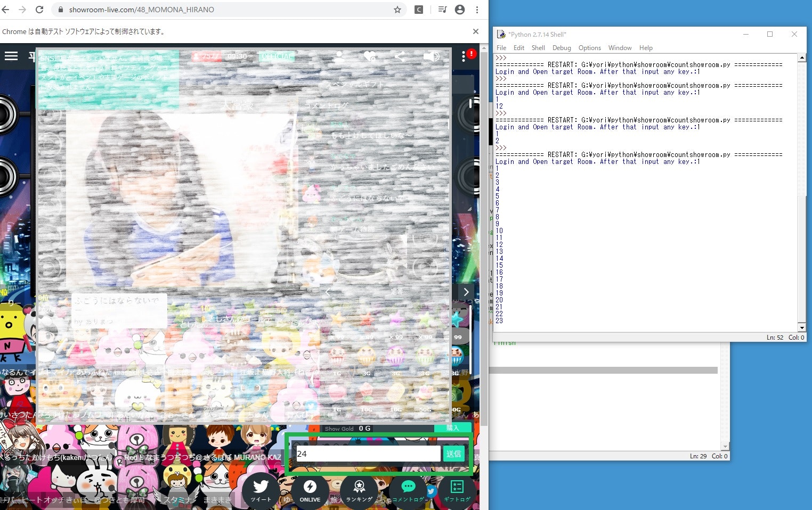Open the hamburger menu at top left
Image resolution: width=812 pixels, height=510 pixels.
(x=11, y=56)
